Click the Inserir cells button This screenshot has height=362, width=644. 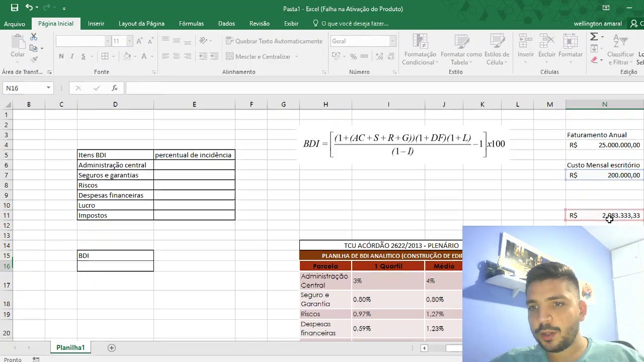(x=526, y=49)
